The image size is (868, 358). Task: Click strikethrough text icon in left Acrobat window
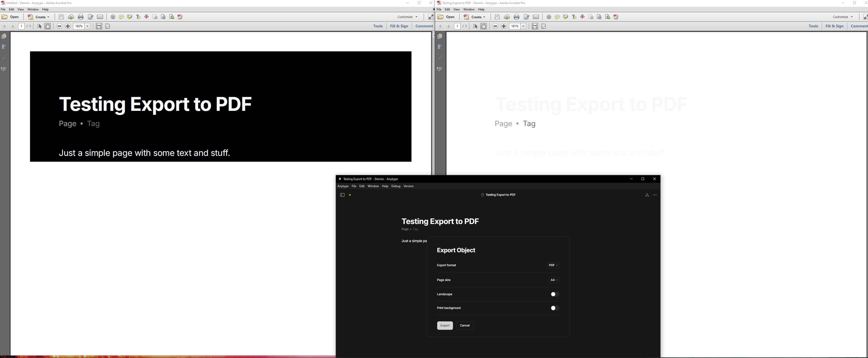147,17
